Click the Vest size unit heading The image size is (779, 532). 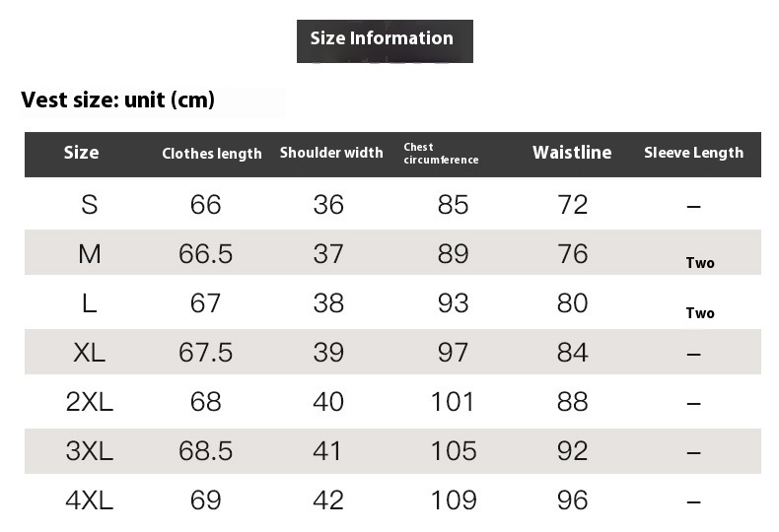pos(117,100)
